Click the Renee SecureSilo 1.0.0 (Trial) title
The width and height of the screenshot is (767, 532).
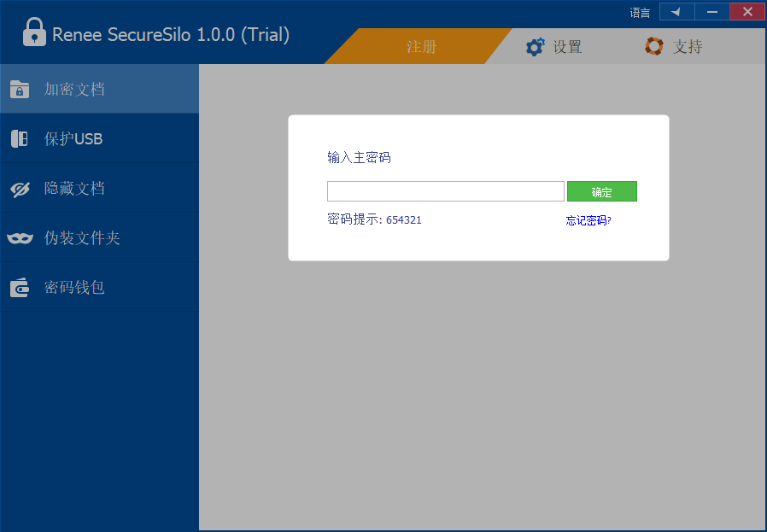tap(171, 35)
